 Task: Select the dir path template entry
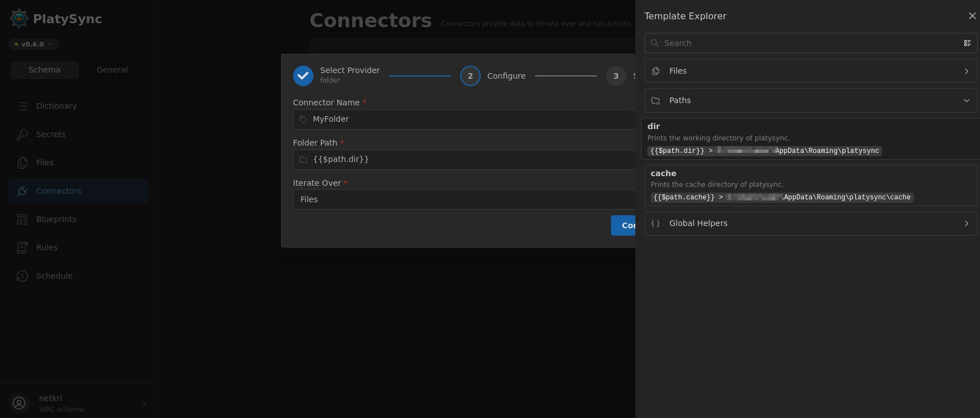(811, 139)
